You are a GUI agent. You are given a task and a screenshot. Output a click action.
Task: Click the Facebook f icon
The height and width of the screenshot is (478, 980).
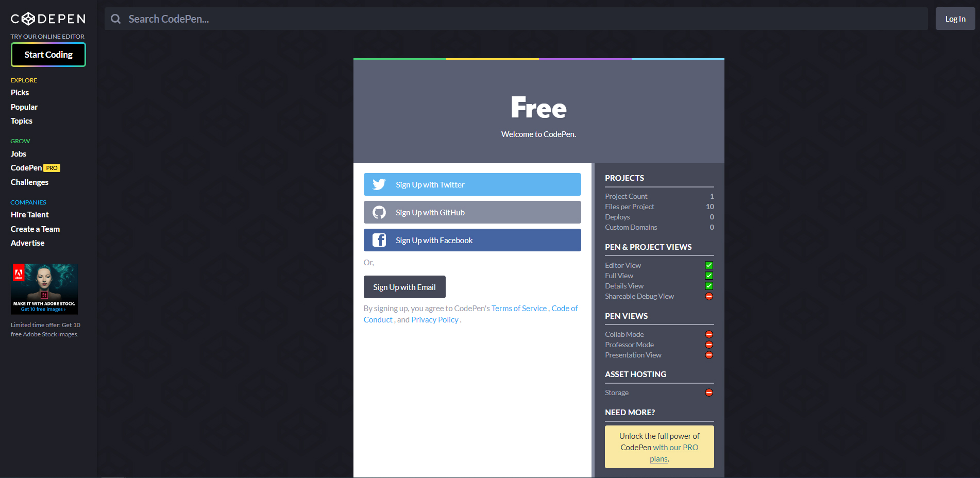379,240
